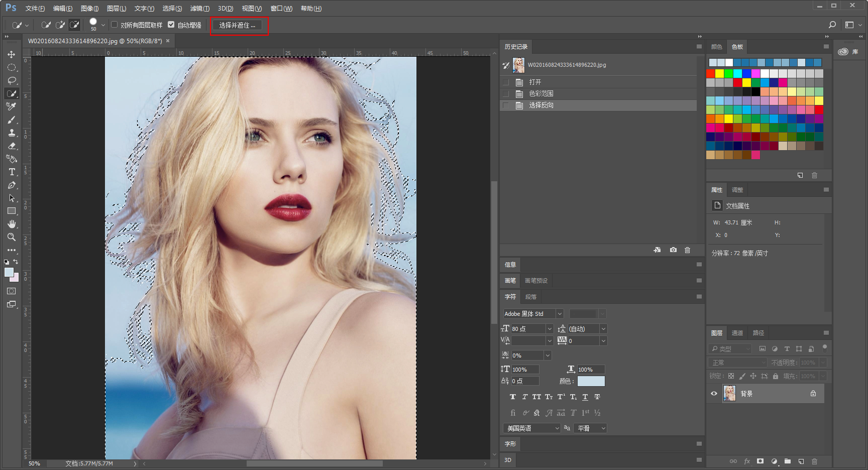Select the Lasso tool
The image size is (868, 470).
[12, 80]
